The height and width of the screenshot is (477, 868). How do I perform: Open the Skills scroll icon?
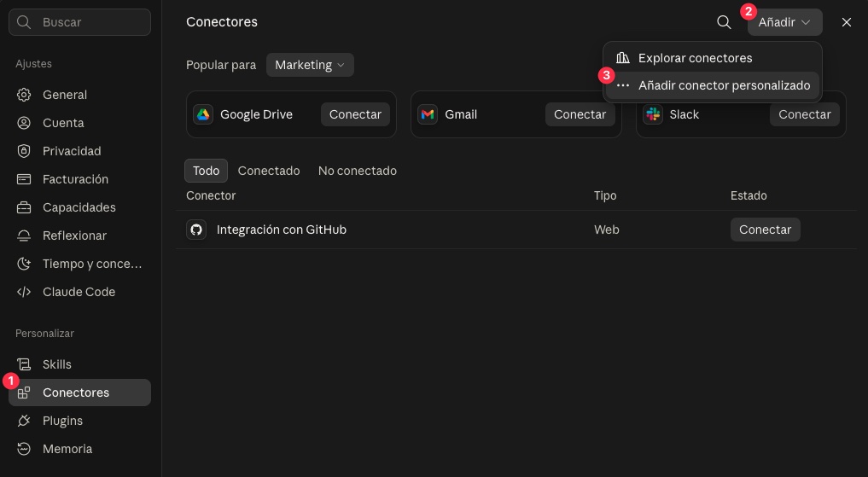point(24,364)
